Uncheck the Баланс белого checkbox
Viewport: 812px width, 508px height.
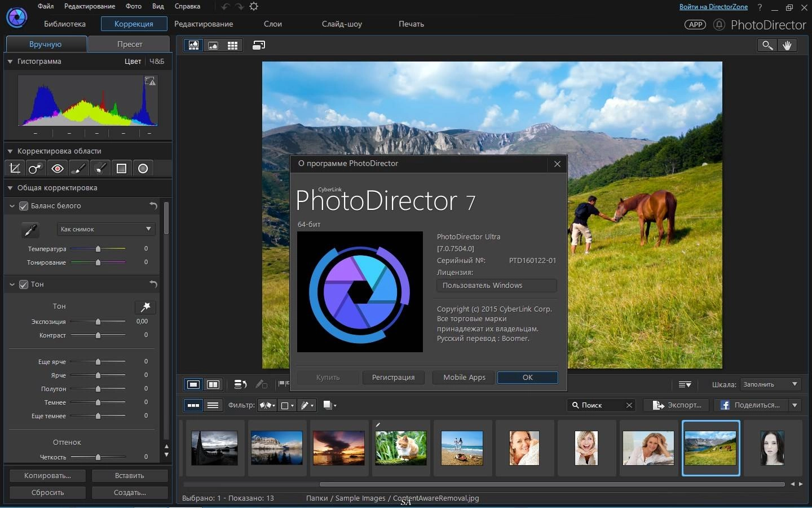[x=24, y=206]
